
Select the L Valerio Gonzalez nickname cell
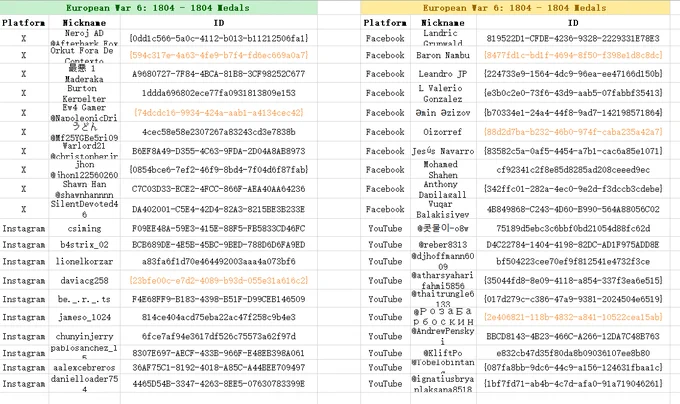tap(443, 93)
